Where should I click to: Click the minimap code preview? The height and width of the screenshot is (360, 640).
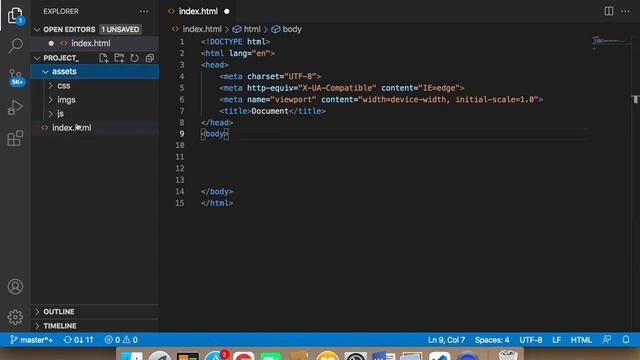[x=608, y=41]
